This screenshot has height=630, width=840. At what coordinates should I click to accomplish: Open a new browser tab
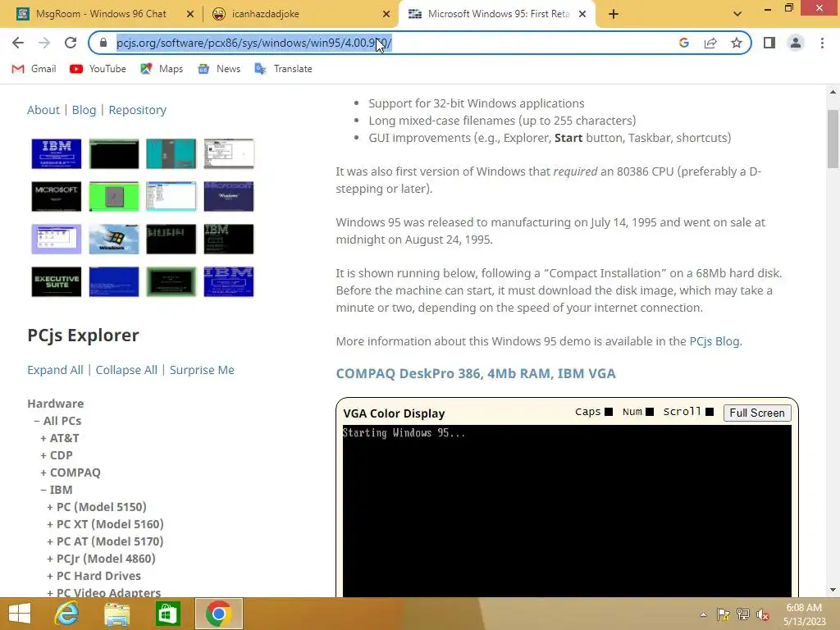point(614,14)
